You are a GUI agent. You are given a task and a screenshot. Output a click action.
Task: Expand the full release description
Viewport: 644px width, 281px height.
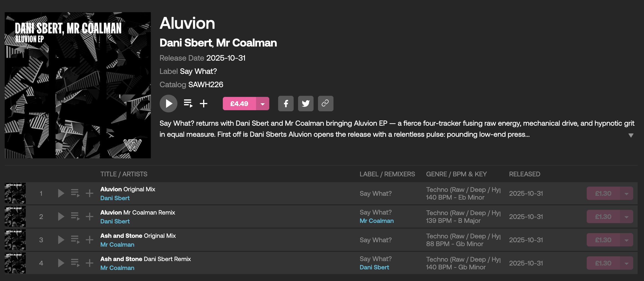pos(631,135)
